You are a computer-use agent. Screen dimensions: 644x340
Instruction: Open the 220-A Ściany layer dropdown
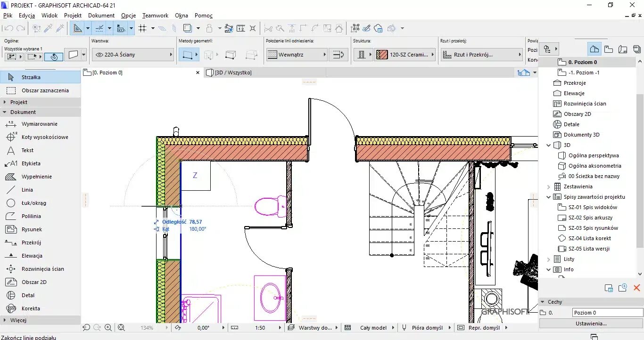click(x=133, y=55)
